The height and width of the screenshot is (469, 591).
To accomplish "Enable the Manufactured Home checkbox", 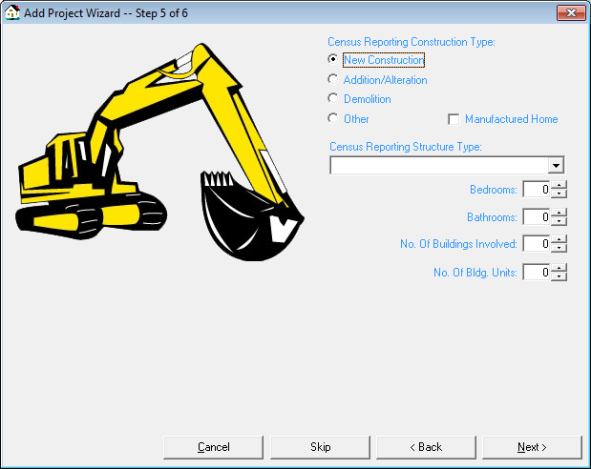I will tap(453, 120).
